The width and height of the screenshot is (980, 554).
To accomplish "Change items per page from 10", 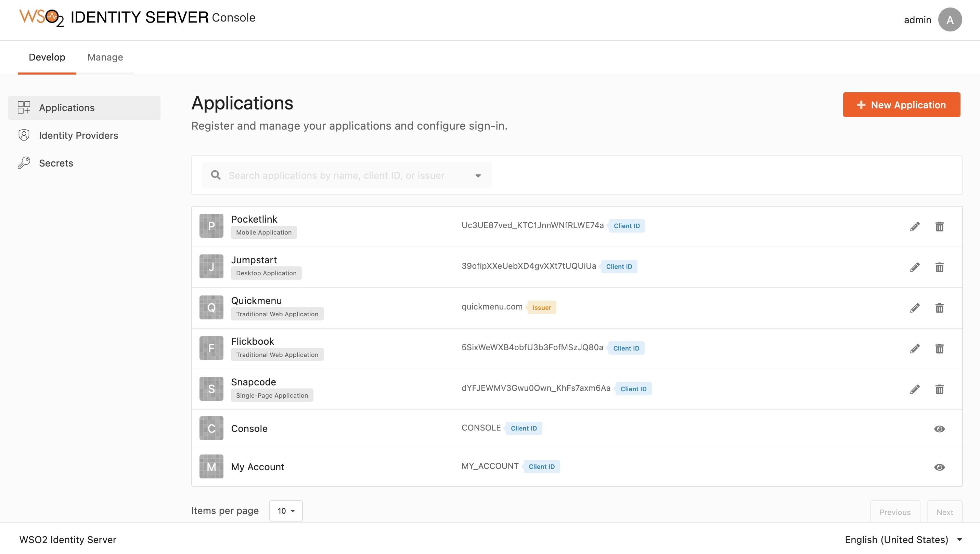I will 285,511.
